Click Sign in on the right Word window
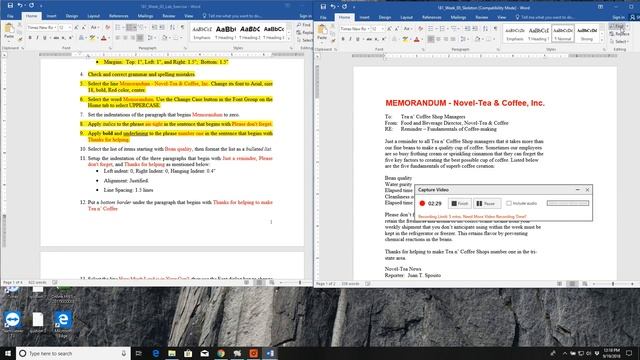 (x=618, y=17)
